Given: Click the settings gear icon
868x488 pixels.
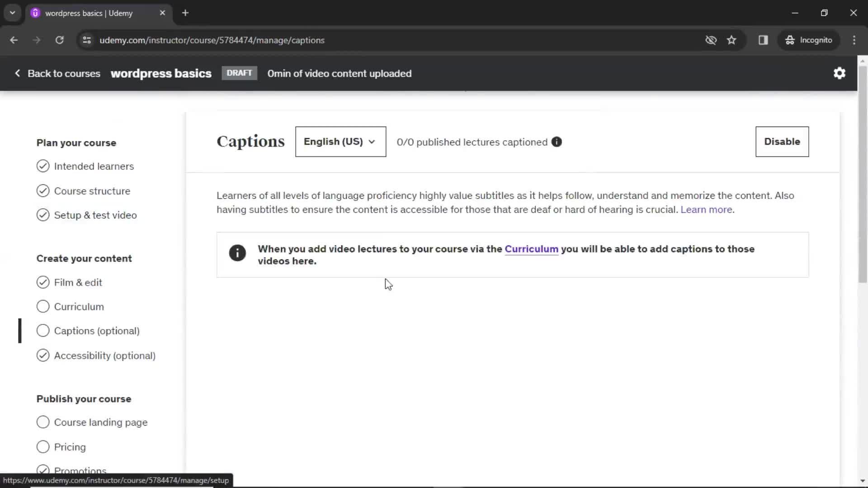Looking at the screenshot, I should click(839, 73).
